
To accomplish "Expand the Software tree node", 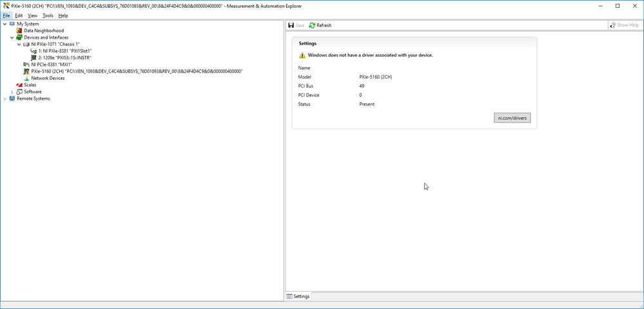I will (x=12, y=92).
